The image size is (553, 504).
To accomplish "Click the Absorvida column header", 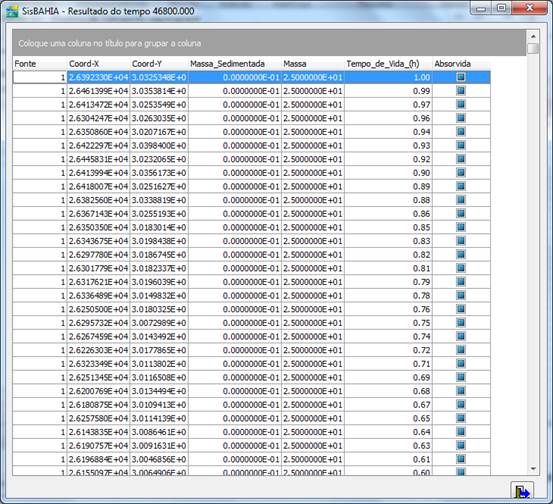I will tap(461, 64).
